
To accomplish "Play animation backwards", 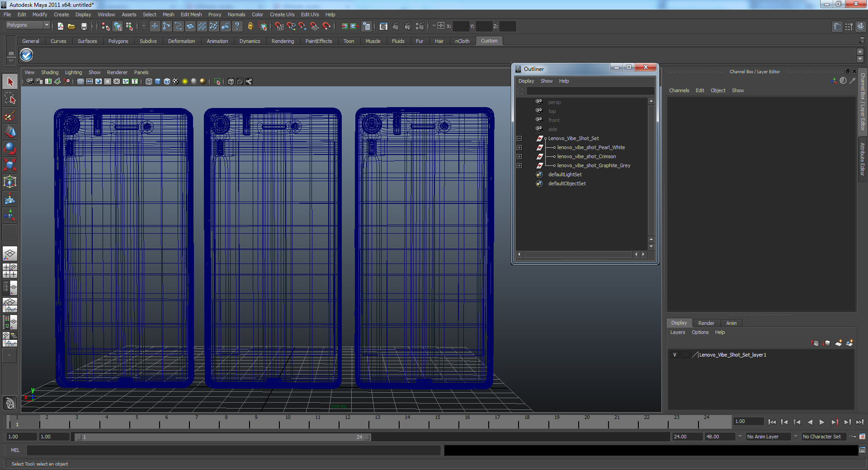I will pos(810,422).
